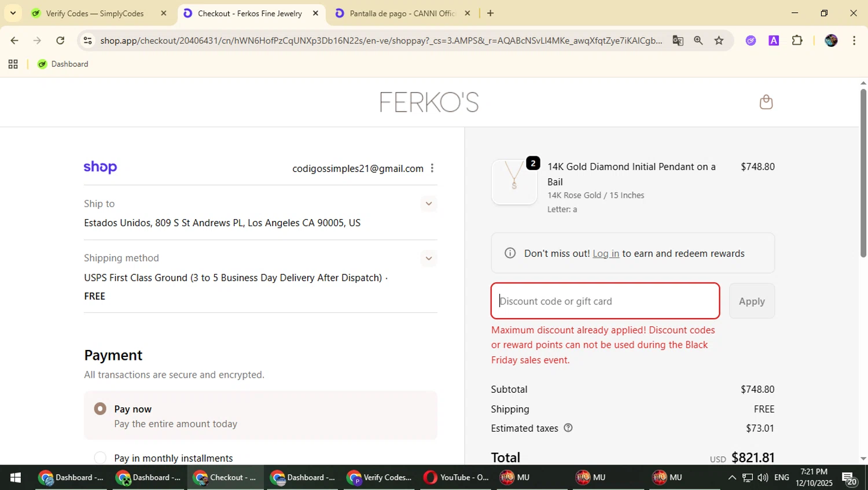The image size is (868, 490).
Task: Open the account options three-dot menu
Action: coord(432,168)
